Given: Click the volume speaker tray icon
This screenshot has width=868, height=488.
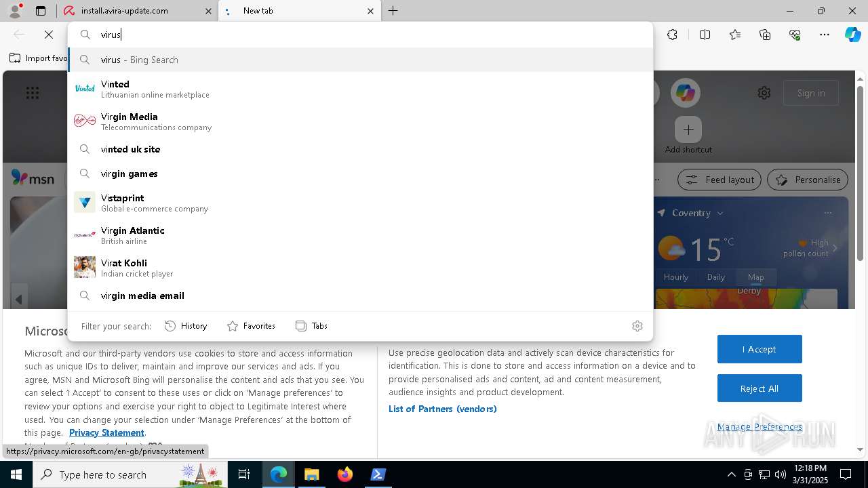Looking at the screenshot, I should [780, 474].
